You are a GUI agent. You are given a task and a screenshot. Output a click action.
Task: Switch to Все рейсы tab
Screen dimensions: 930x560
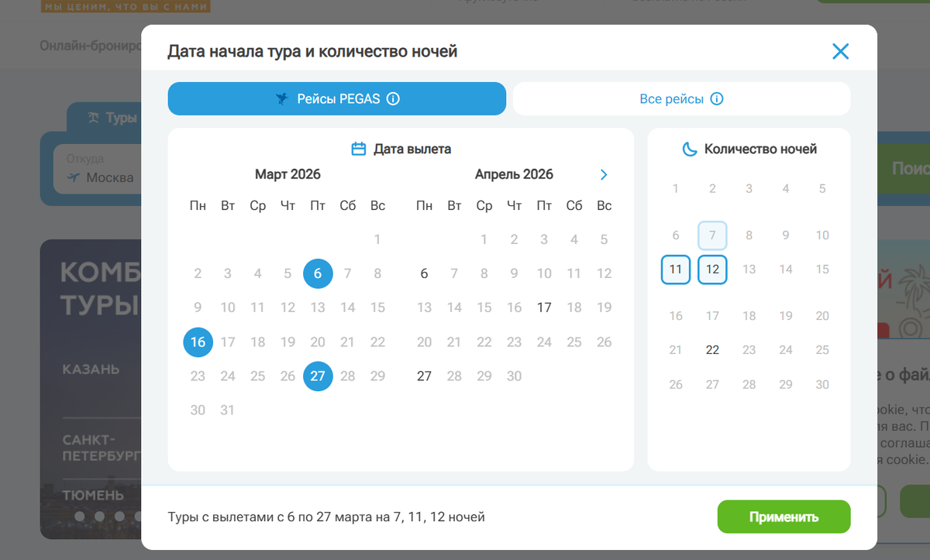682,99
